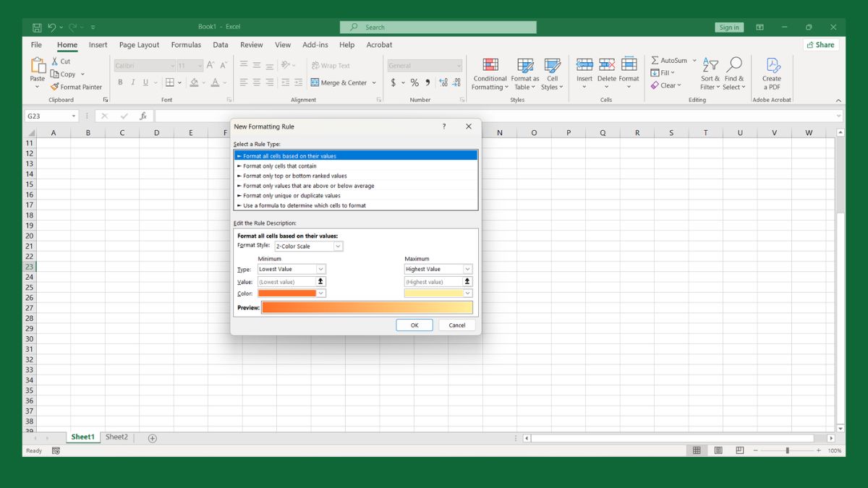Open the Maximum Color dropdown
Screen dimensions: 868x488
coord(466,293)
